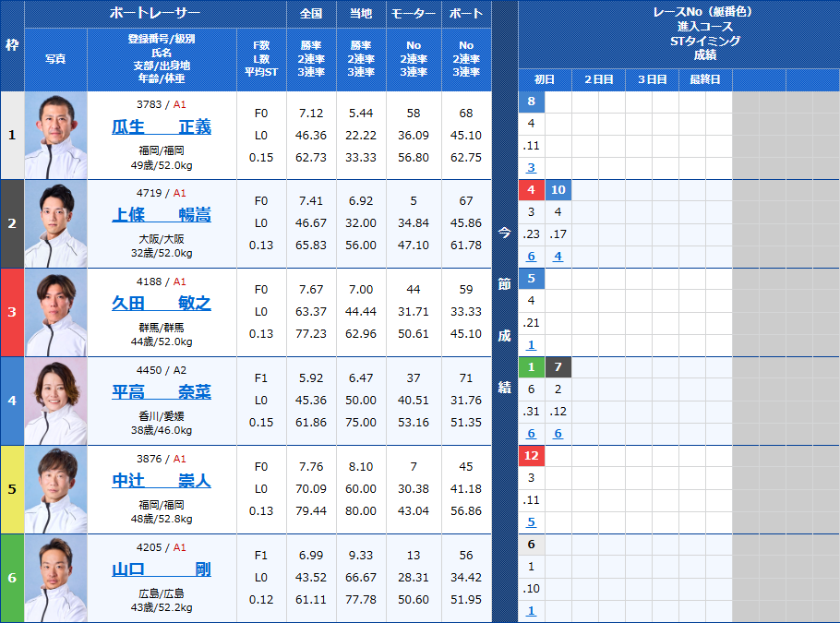Click the red race 4 badge for 上條暢嵩
Viewport: 840px width, 623px height.
pos(531,190)
